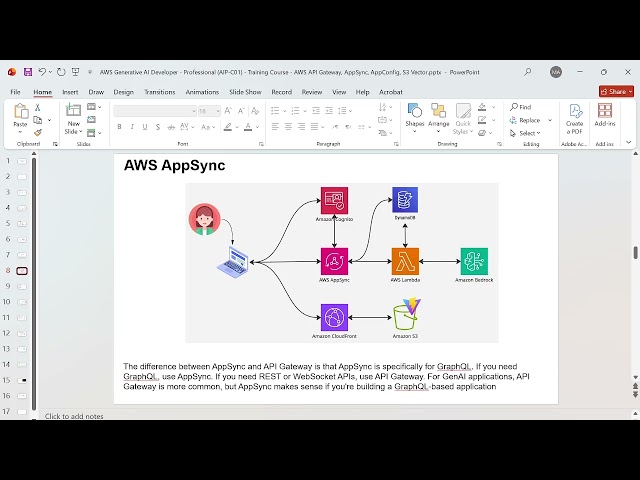Viewport: 640px width, 480px height.
Task: Open the font size dropdown
Action: click(218, 111)
